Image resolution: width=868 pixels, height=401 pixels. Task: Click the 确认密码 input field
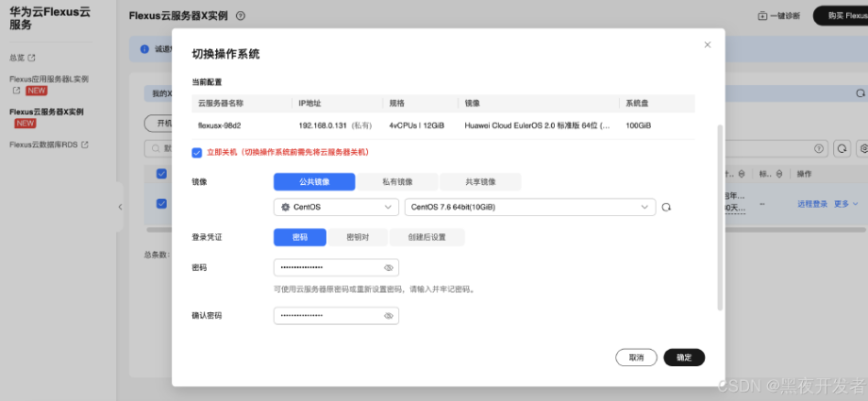[336, 316]
